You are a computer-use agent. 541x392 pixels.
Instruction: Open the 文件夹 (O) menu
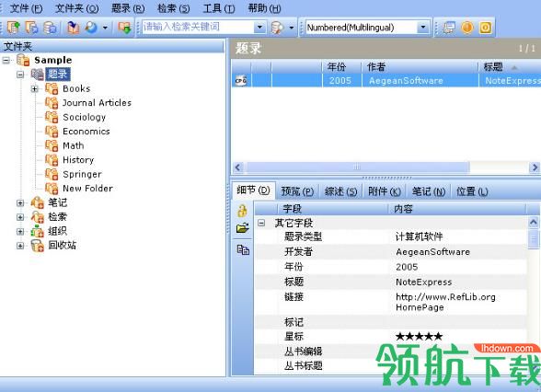point(76,8)
